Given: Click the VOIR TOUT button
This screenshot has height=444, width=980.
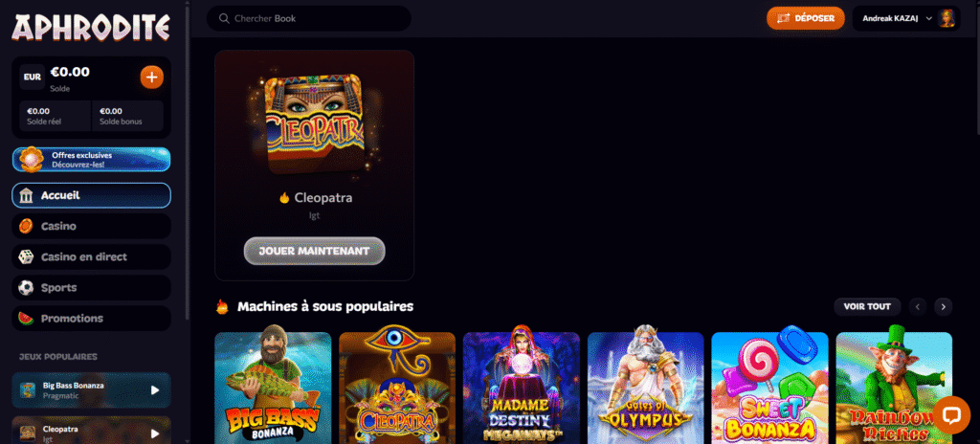Looking at the screenshot, I should click(x=867, y=306).
